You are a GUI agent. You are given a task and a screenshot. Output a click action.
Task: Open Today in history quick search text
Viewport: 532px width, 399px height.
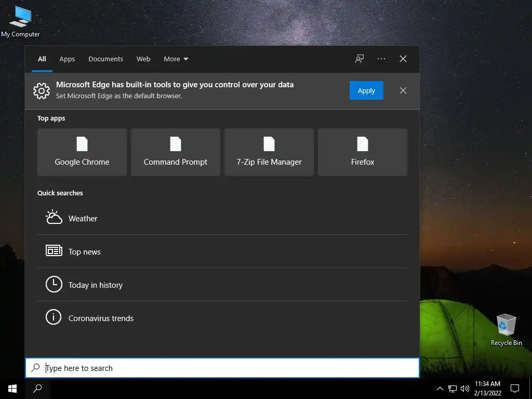pos(96,285)
